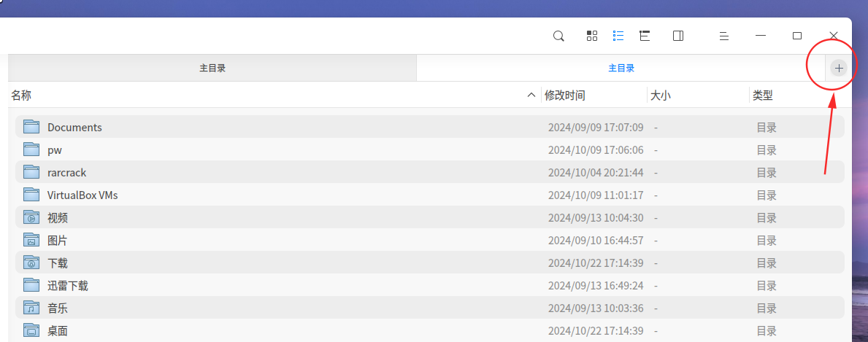Click the 音乐 music folder icon
This screenshot has height=342, width=868.
click(31, 308)
